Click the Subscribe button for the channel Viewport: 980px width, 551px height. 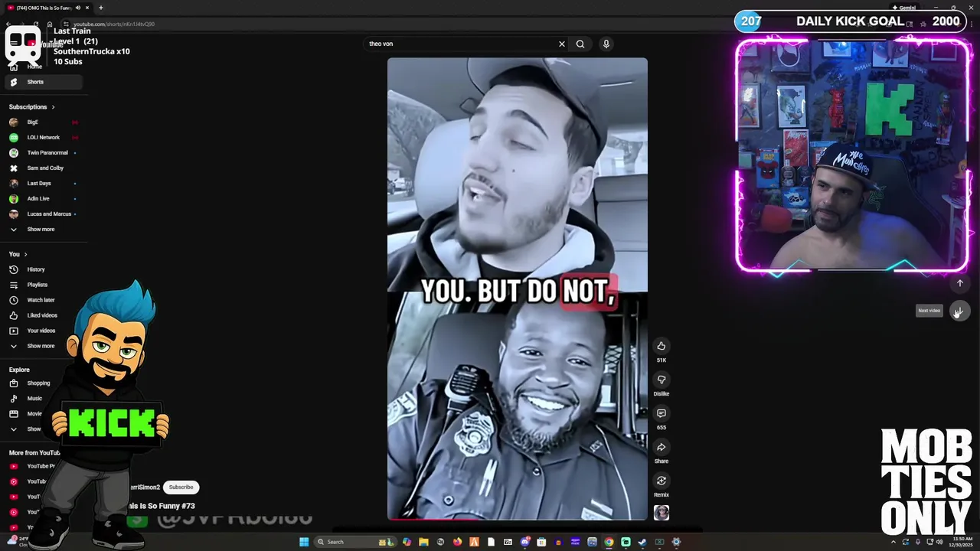click(181, 487)
